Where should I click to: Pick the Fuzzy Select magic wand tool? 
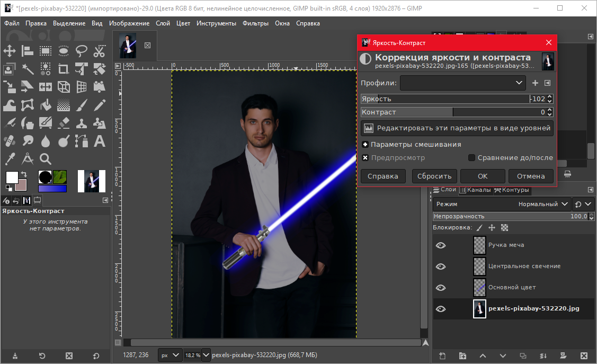click(27, 69)
